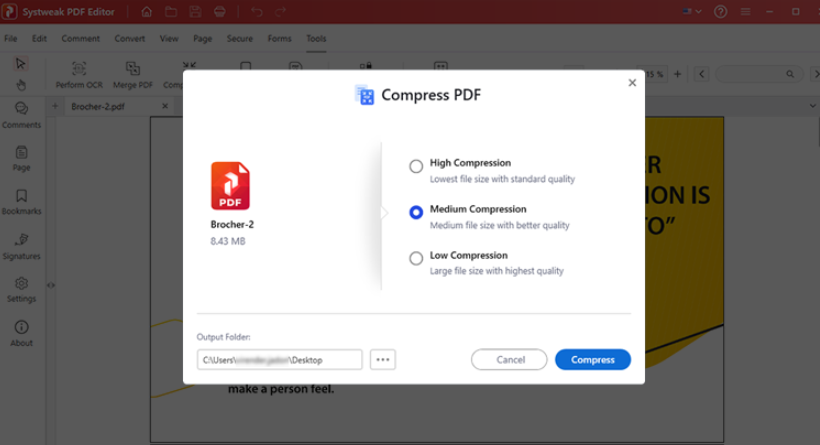Screen dimensions: 820x445
Task: Select High Compression radio button
Action: tap(416, 166)
